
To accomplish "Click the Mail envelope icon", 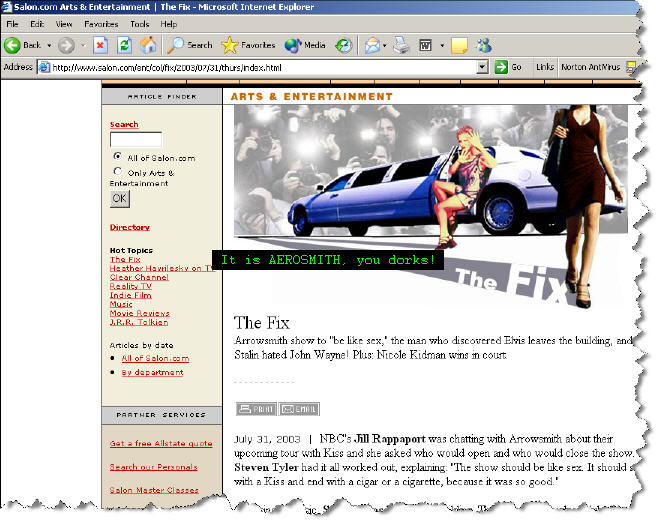I will 372,45.
